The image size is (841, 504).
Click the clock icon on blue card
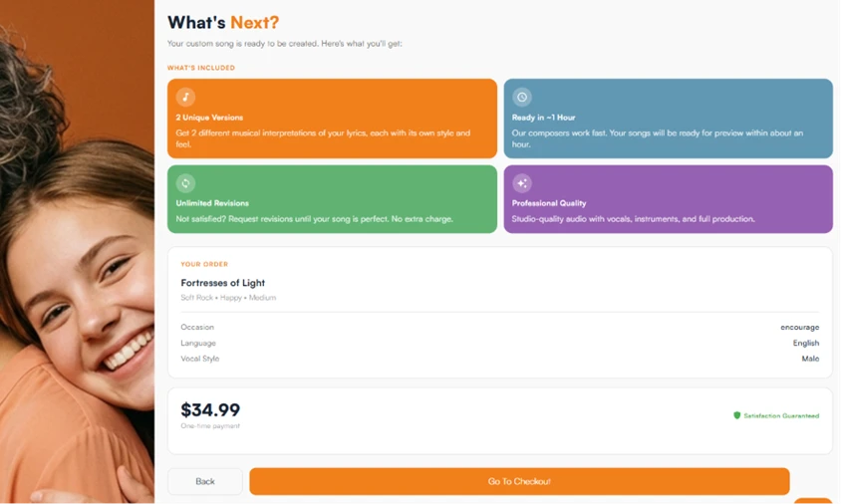point(522,97)
